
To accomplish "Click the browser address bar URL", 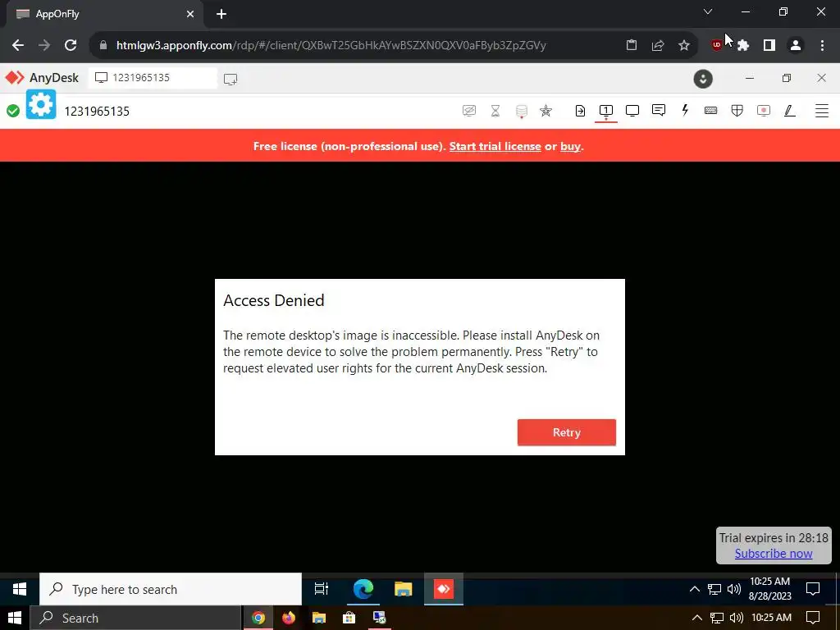I will pos(331,46).
